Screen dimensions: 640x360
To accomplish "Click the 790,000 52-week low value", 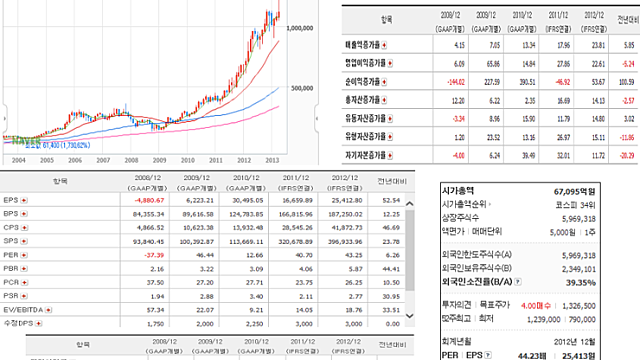I will [x=582, y=320].
